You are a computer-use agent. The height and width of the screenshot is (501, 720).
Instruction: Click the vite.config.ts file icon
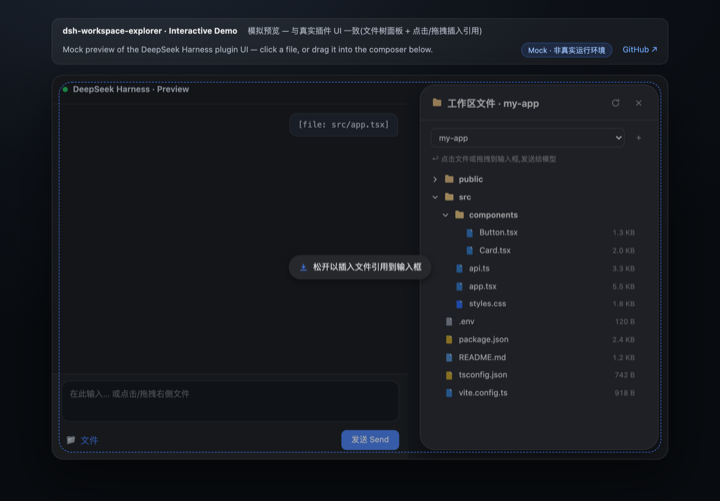[449, 393]
